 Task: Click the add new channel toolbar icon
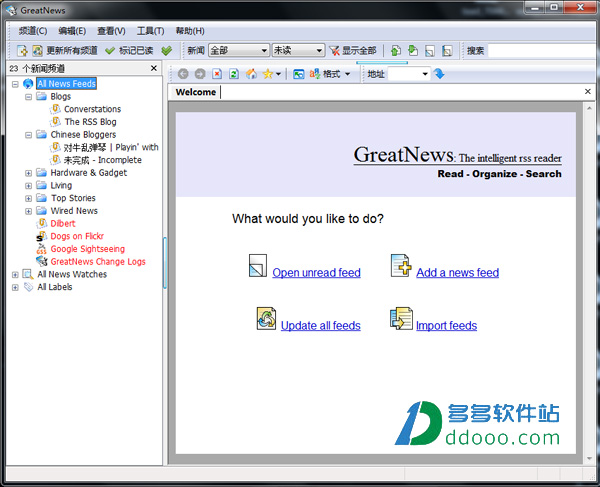tap(22, 50)
